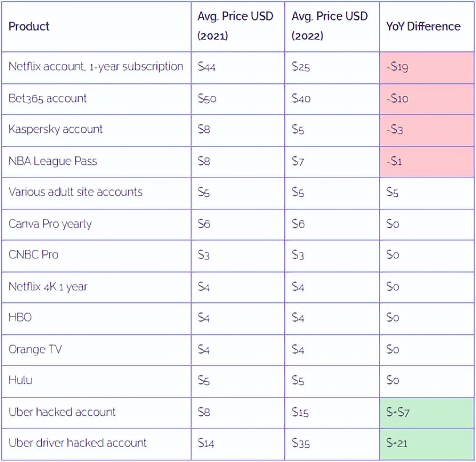Click the $15 price in Uber hacked account row

point(301,412)
